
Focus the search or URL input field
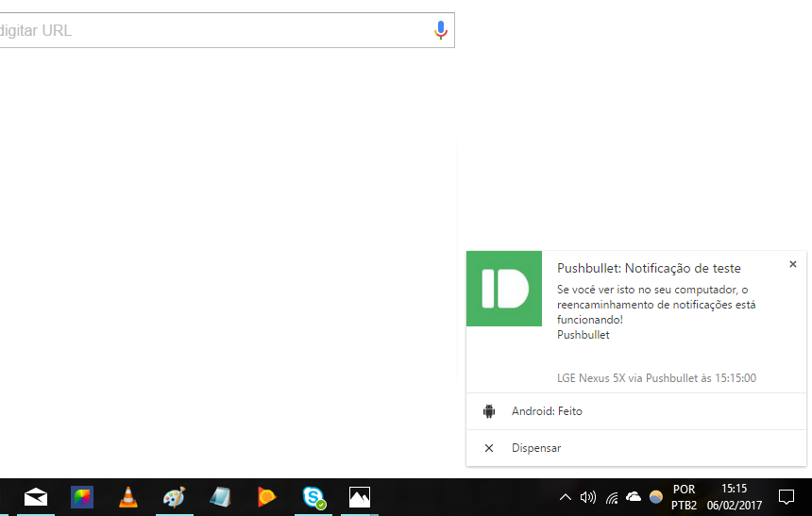(x=227, y=30)
